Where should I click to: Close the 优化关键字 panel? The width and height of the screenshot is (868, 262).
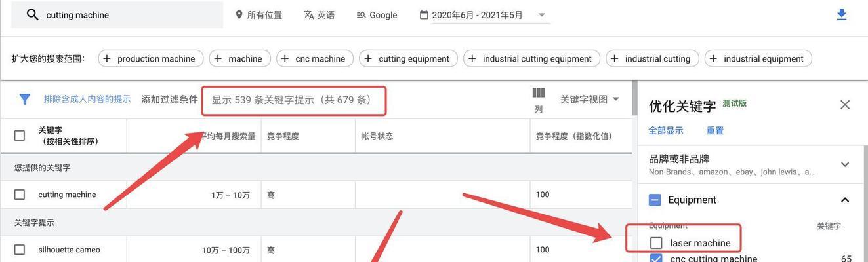(845, 105)
